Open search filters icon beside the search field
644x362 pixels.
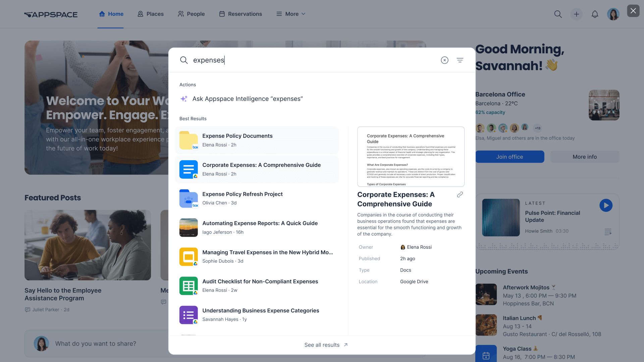(x=460, y=60)
